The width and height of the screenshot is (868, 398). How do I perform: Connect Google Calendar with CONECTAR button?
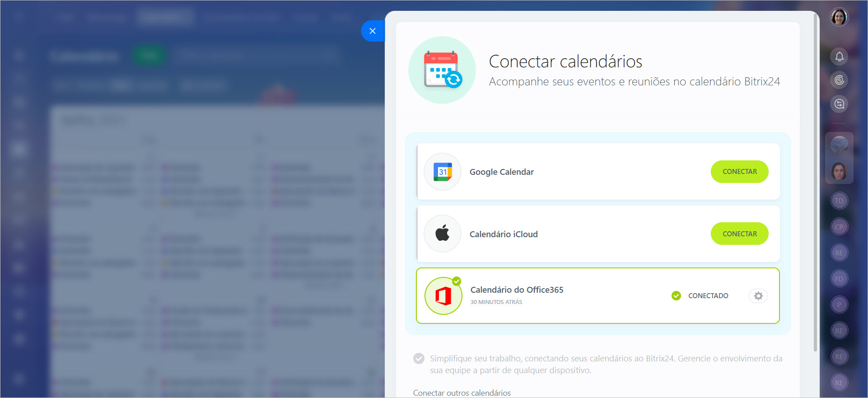click(739, 172)
